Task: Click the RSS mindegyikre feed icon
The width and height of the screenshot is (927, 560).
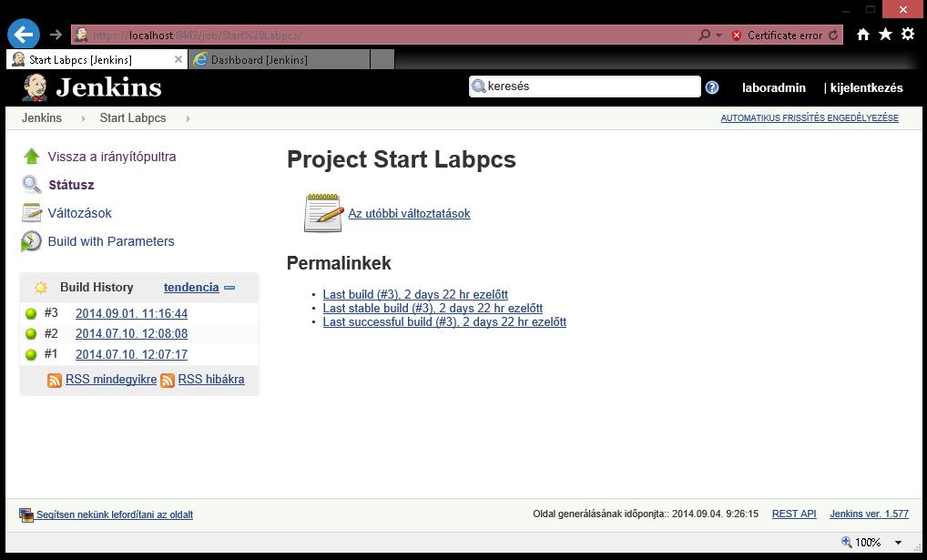Action: 55,381
